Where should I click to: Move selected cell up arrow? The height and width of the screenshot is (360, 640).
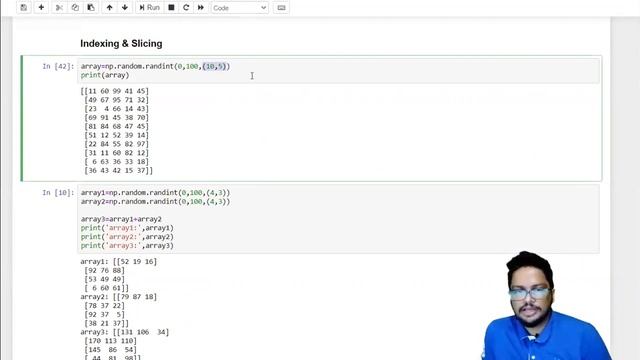(x=109, y=7)
